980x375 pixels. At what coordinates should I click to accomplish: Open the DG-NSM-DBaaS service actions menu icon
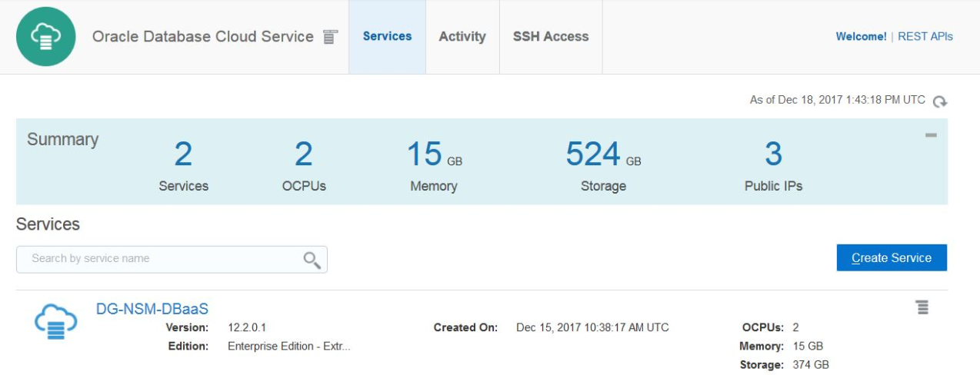(x=922, y=307)
